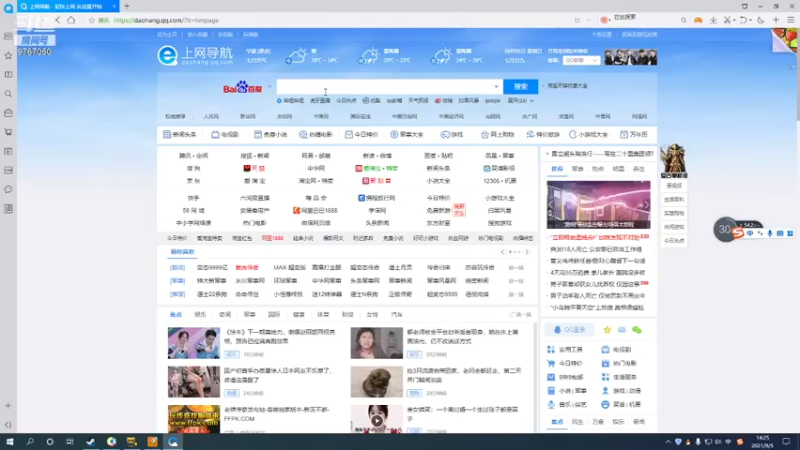This screenshot has height=450, width=800.
Task: Open the Windows notification center icon
Action: (786, 442)
